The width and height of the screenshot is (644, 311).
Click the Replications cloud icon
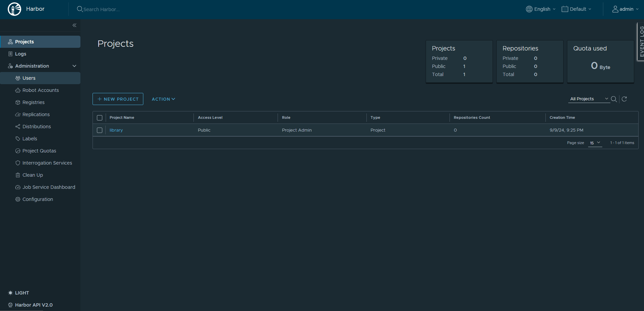pos(18,114)
